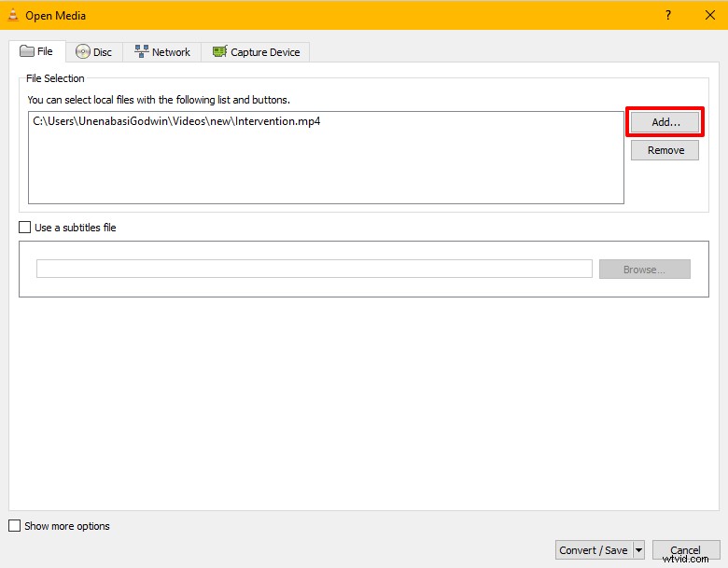
Task: Expand the Convert / Save dropdown arrow
Action: point(639,550)
